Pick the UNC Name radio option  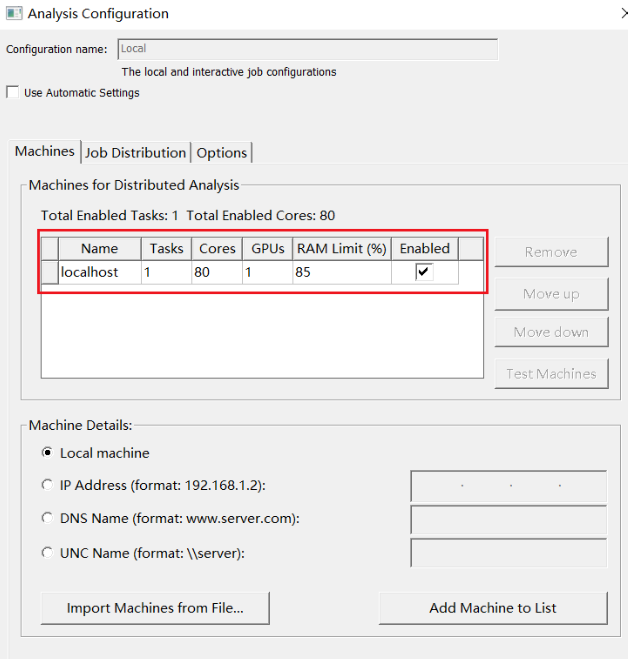(x=47, y=553)
